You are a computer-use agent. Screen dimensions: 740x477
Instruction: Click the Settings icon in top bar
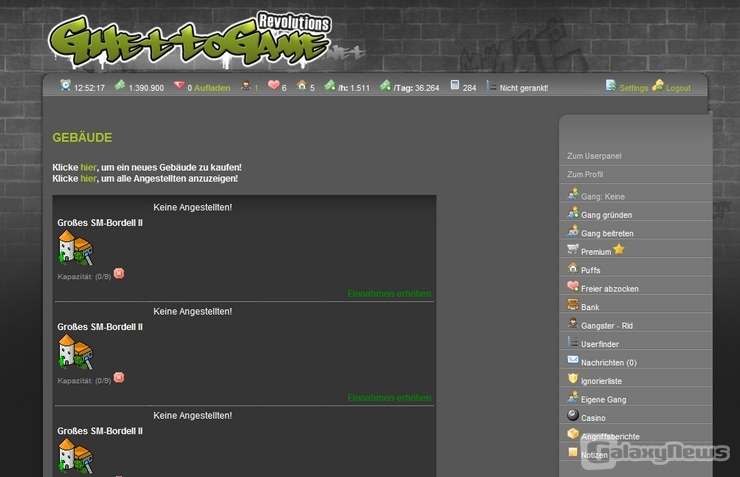point(611,85)
